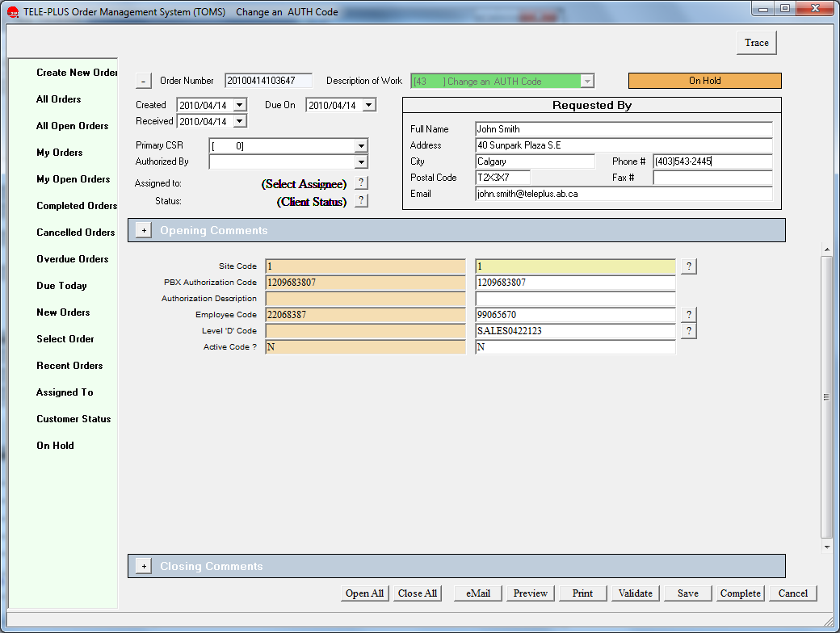The width and height of the screenshot is (840, 633).
Task: Click the new PBX Authorization Code field
Action: (x=575, y=283)
